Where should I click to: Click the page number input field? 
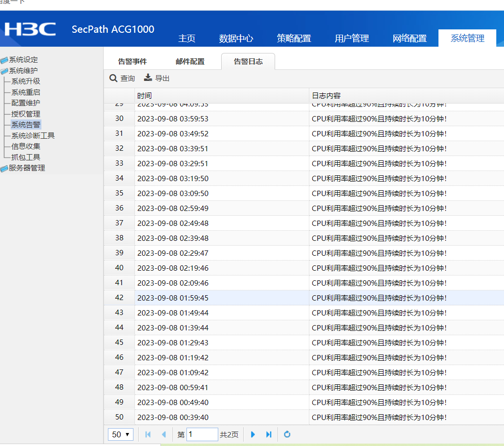pos(202,434)
